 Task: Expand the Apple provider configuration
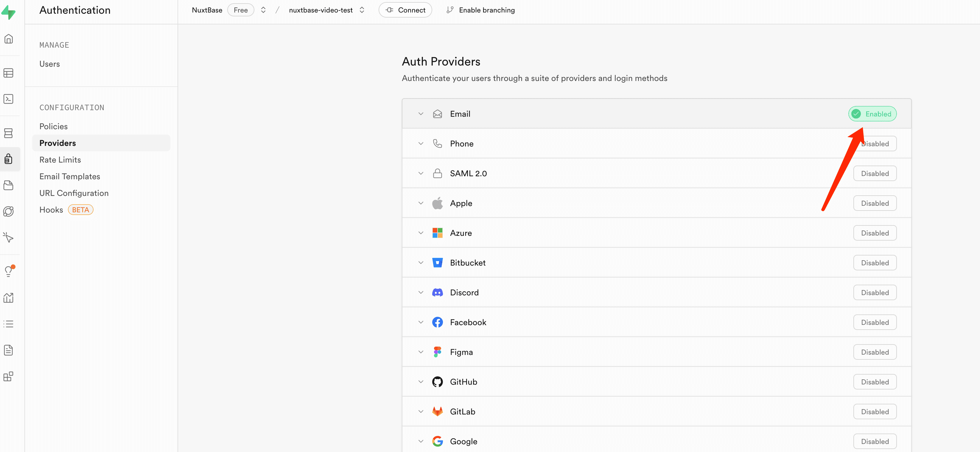point(420,203)
